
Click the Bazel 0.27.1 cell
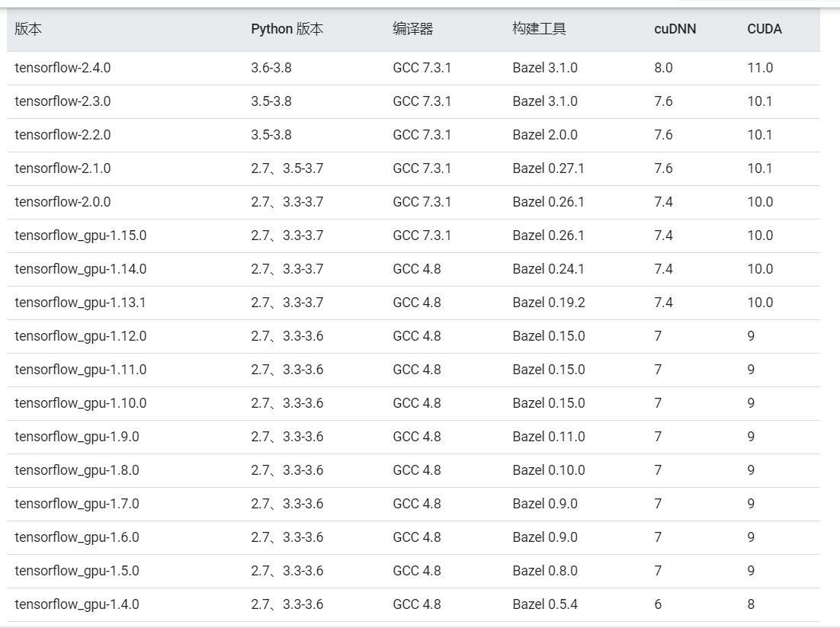(x=548, y=168)
